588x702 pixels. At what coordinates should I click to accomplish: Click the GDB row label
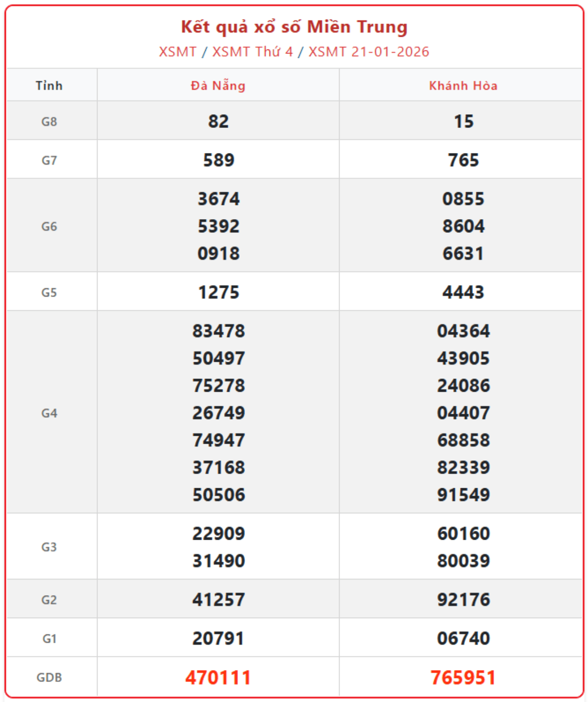coord(49,677)
